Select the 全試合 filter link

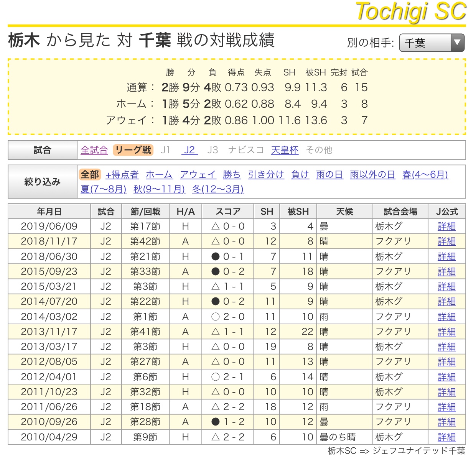coord(94,150)
